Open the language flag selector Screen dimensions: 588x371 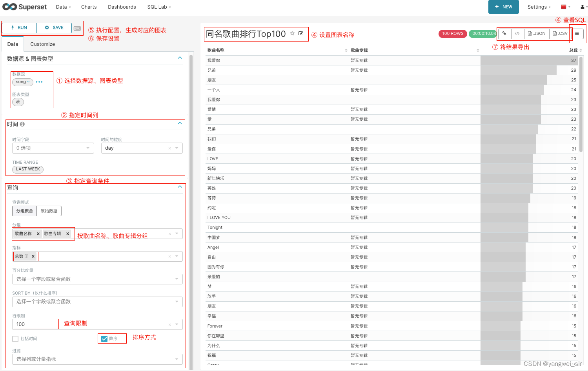pos(565,7)
